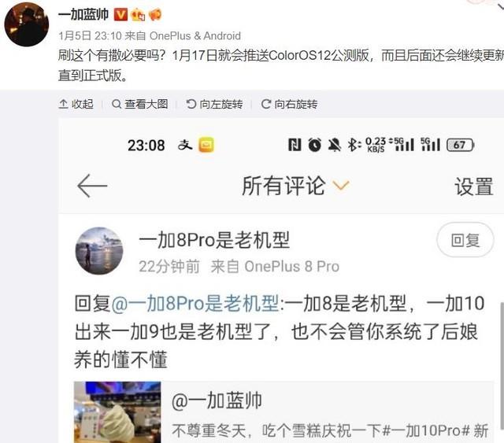Click the ice cream thumbnail image
The image size is (504, 443).
pyautogui.click(x=117, y=412)
